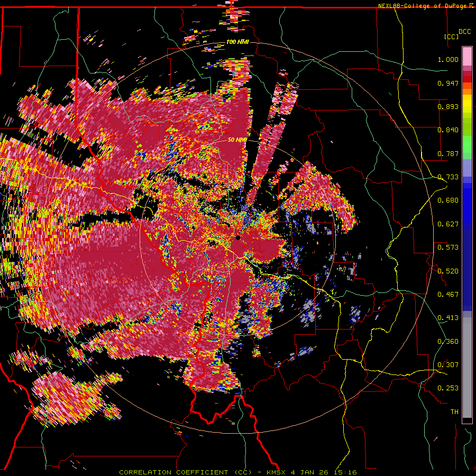Select the 0.893 scale value
476x476 pixels.
click(x=448, y=106)
